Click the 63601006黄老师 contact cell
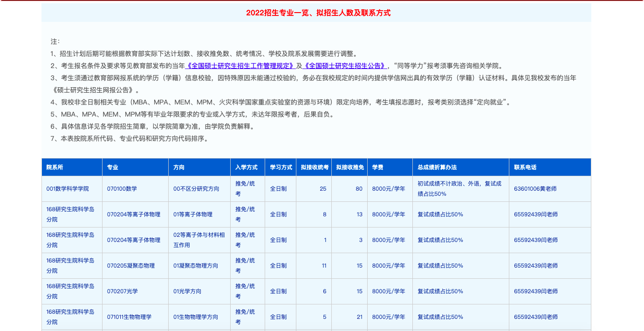This screenshot has height=331, width=644. click(x=535, y=189)
